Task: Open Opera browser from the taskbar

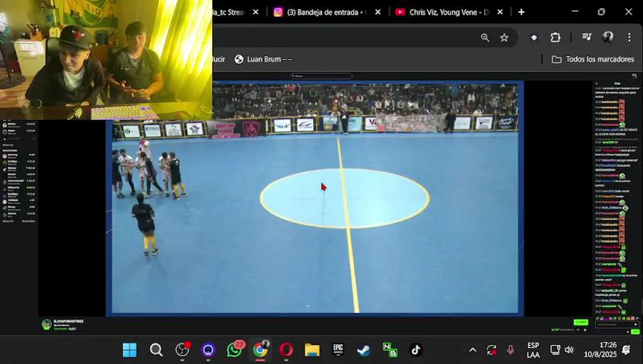Action: (286, 350)
